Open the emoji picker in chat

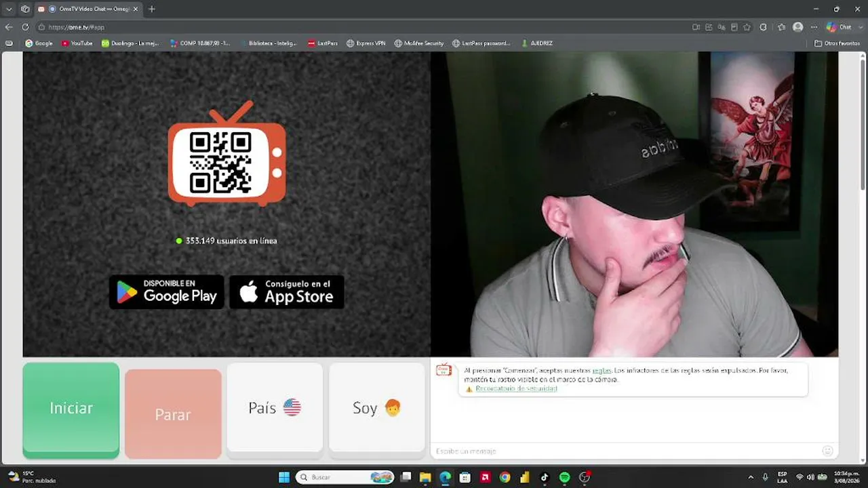pyautogui.click(x=827, y=451)
